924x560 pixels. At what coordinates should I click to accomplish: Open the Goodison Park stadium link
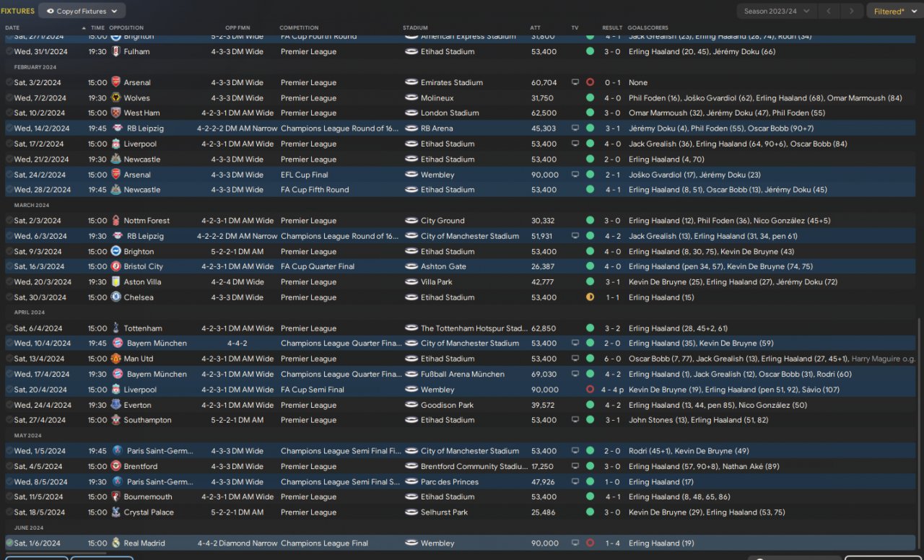coord(447,405)
